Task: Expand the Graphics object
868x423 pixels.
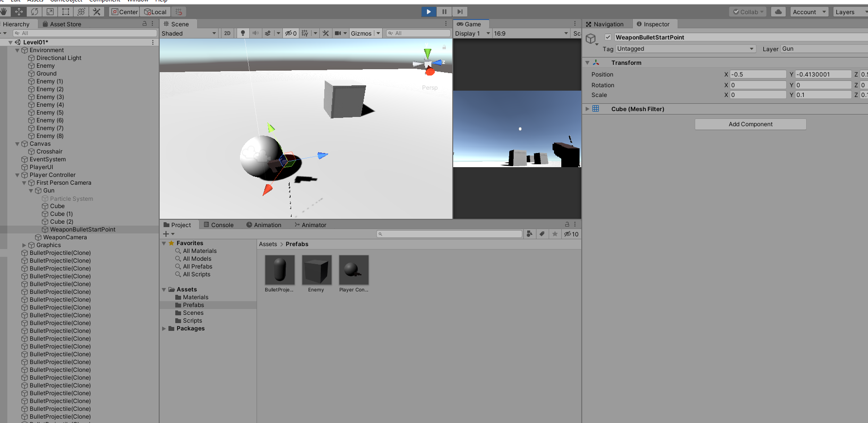Action: 24,245
